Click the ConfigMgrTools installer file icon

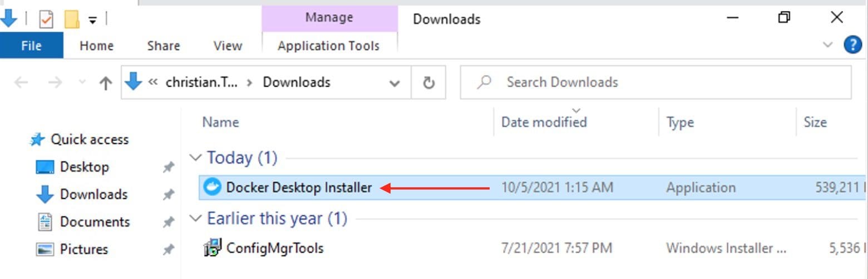pyautogui.click(x=213, y=248)
